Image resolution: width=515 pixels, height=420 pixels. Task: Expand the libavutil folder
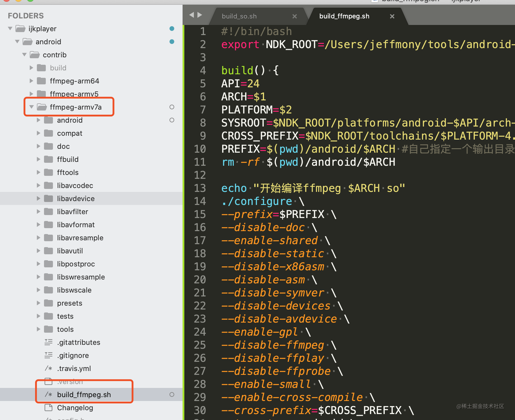(x=38, y=251)
